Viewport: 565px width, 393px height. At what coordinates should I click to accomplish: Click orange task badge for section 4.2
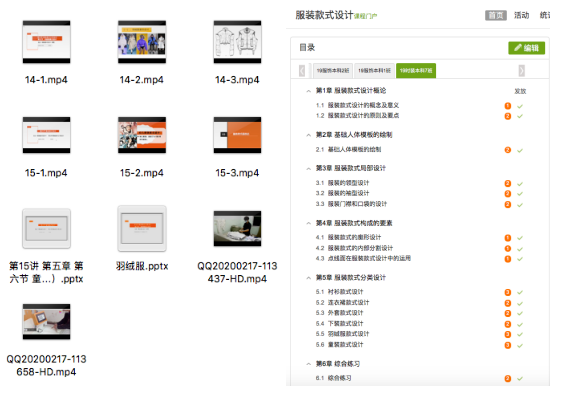[508, 249]
